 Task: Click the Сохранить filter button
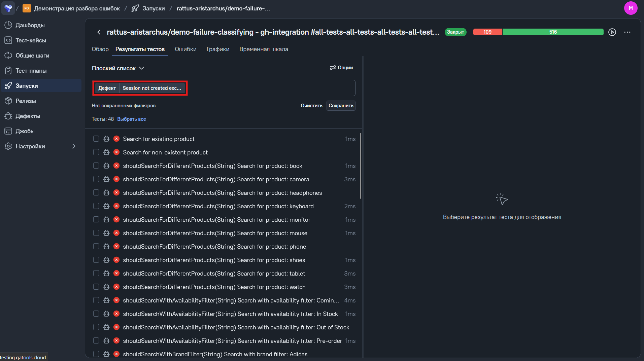(x=341, y=106)
